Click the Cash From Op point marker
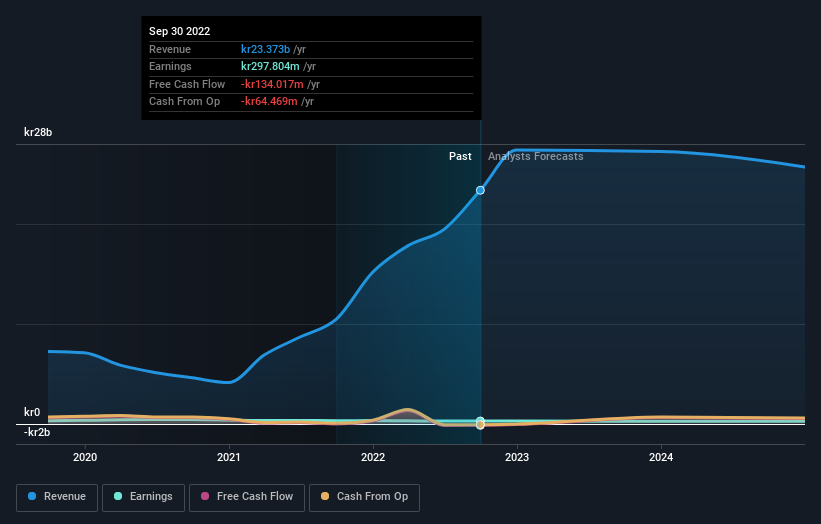The height and width of the screenshot is (524, 821). [x=480, y=425]
